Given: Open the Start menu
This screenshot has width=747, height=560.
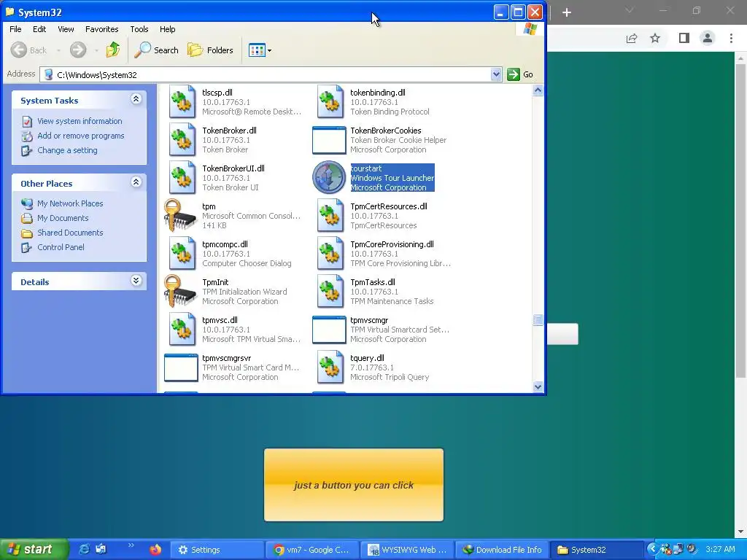Looking at the screenshot, I should pos(34,550).
